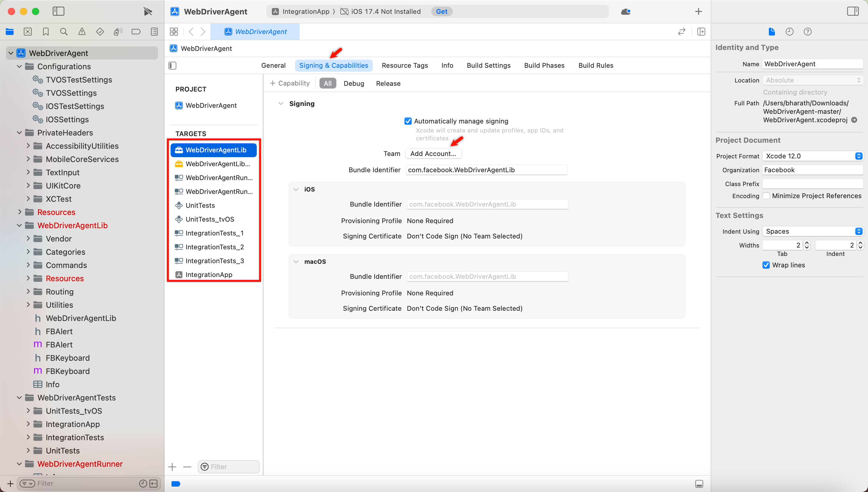Open the Indent Using Spaces dropdown
Viewport: 868px width, 492px height.
point(812,232)
